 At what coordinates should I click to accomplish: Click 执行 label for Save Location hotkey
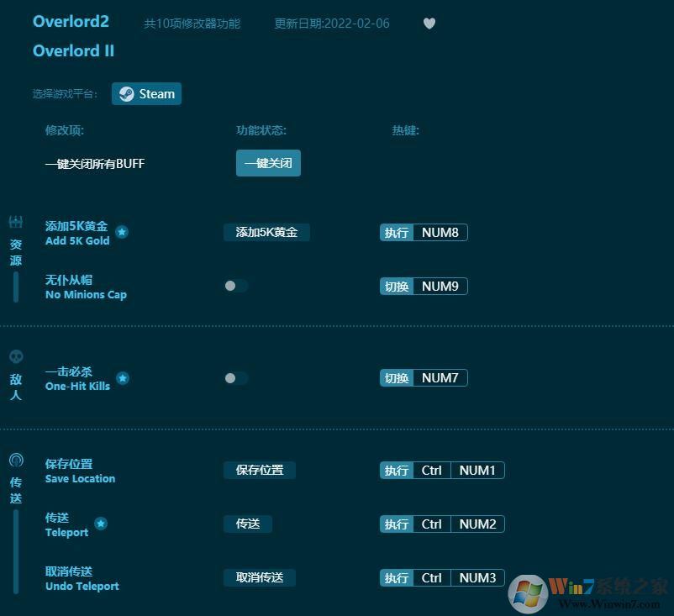pos(397,471)
